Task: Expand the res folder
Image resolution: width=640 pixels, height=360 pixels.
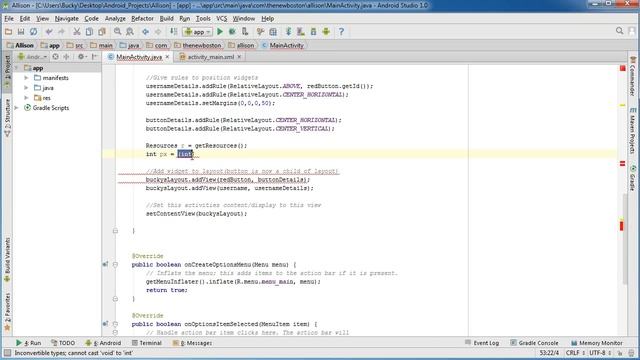Action: click(x=26, y=98)
